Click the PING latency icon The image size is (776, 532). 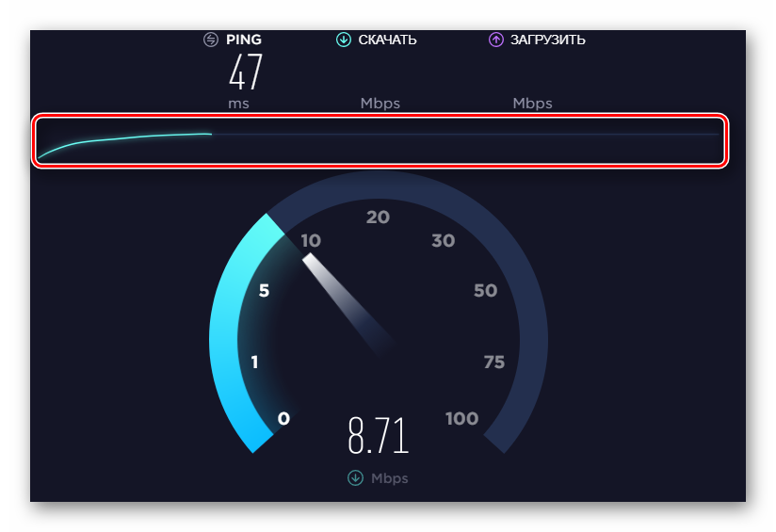tap(211, 40)
